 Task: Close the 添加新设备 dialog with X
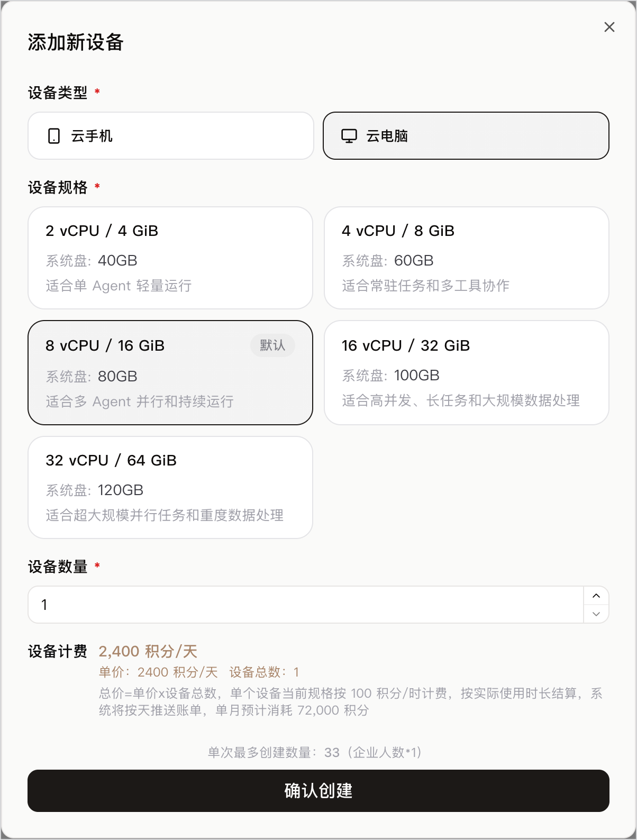[609, 27]
